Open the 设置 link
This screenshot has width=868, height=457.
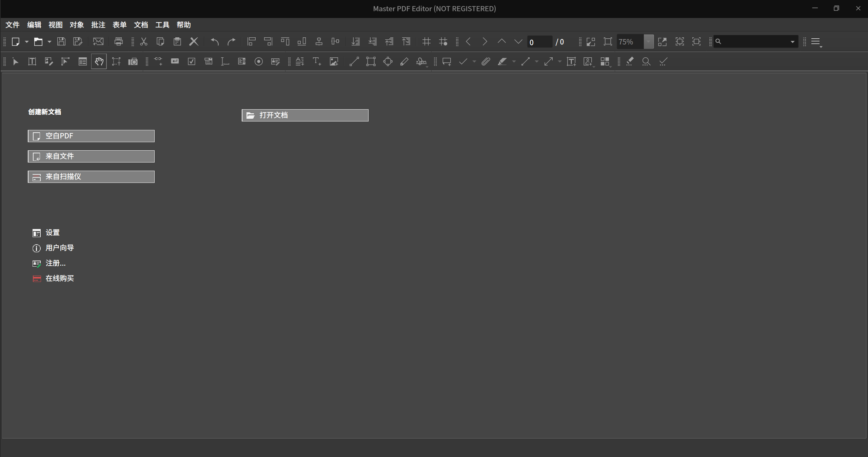click(46, 233)
